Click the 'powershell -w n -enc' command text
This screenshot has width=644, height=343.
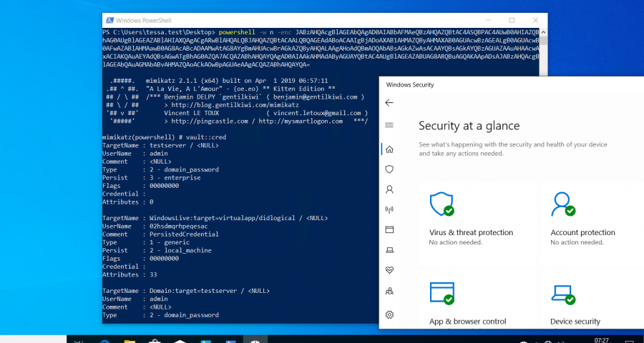tap(255, 32)
